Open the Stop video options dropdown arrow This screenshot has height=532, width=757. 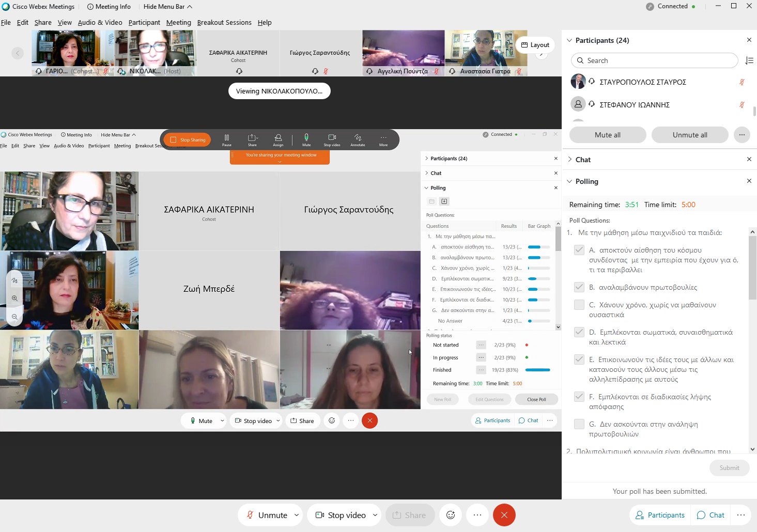point(375,515)
